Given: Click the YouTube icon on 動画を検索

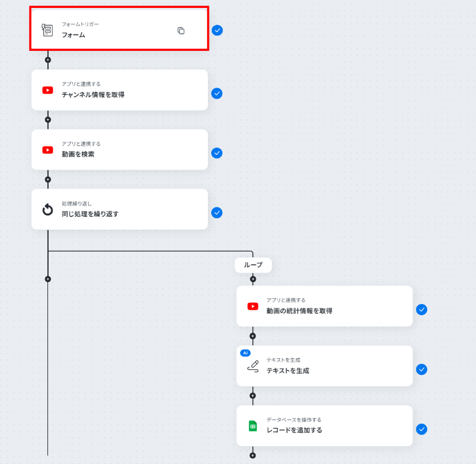Looking at the screenshot, I should click(x=47, y=150).
